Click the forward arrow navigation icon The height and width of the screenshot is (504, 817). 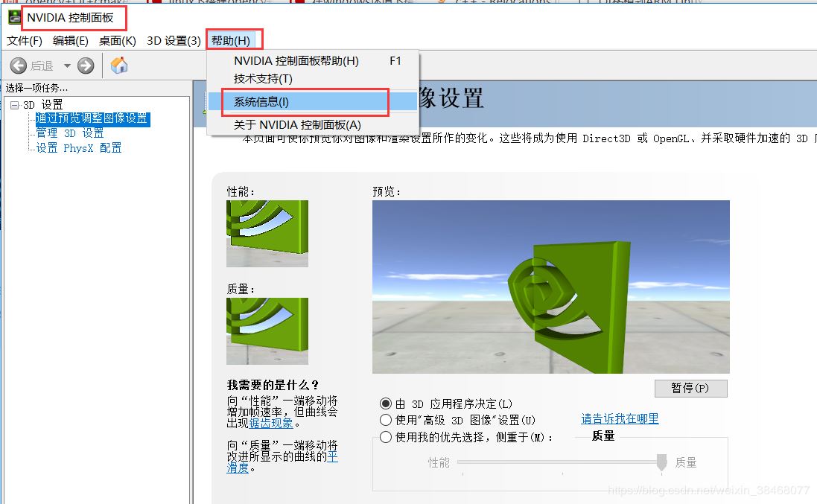[x=86, y=66]
